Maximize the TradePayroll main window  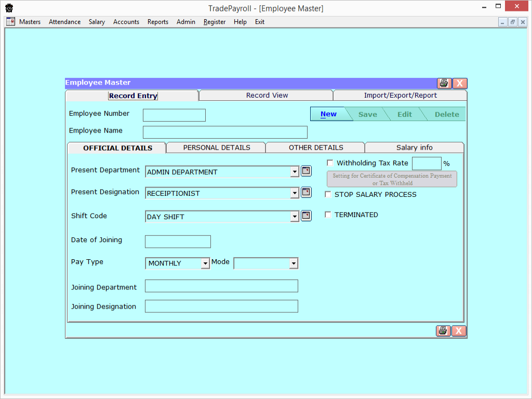click(x=498, y=6)
